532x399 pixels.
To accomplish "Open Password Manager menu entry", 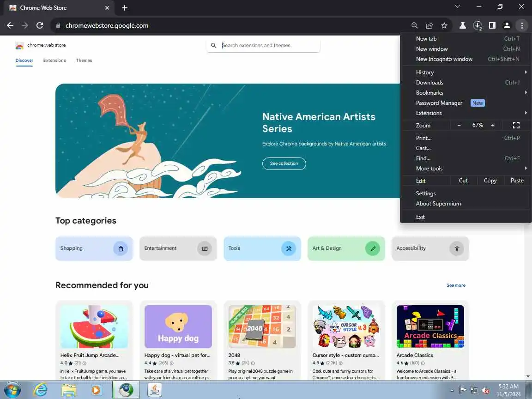I will point(466,103).
